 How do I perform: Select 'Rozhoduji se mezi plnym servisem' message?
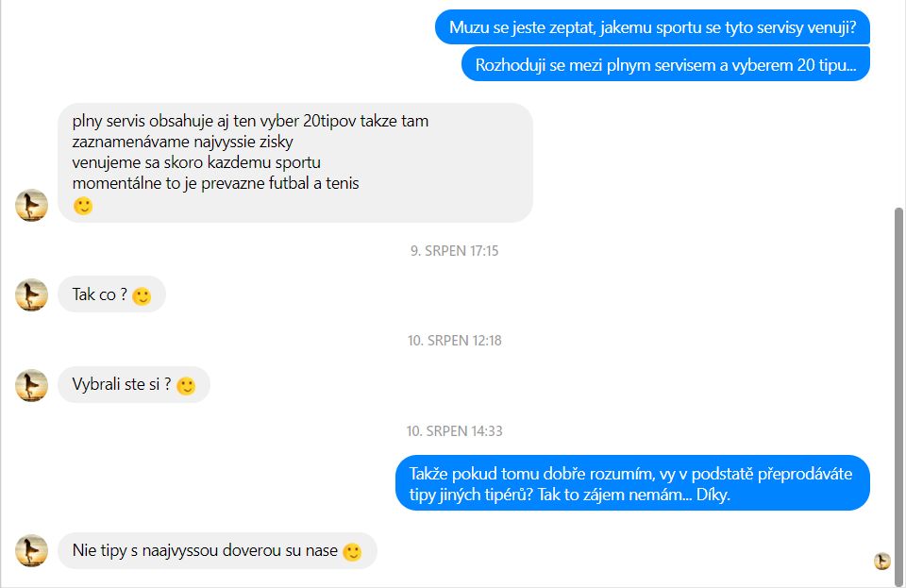pos(665,65)
